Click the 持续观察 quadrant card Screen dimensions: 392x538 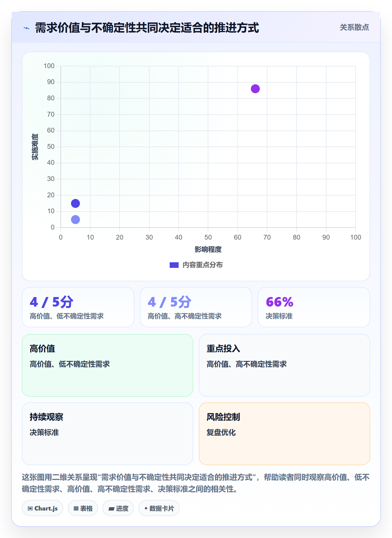[x=108, y=434]
